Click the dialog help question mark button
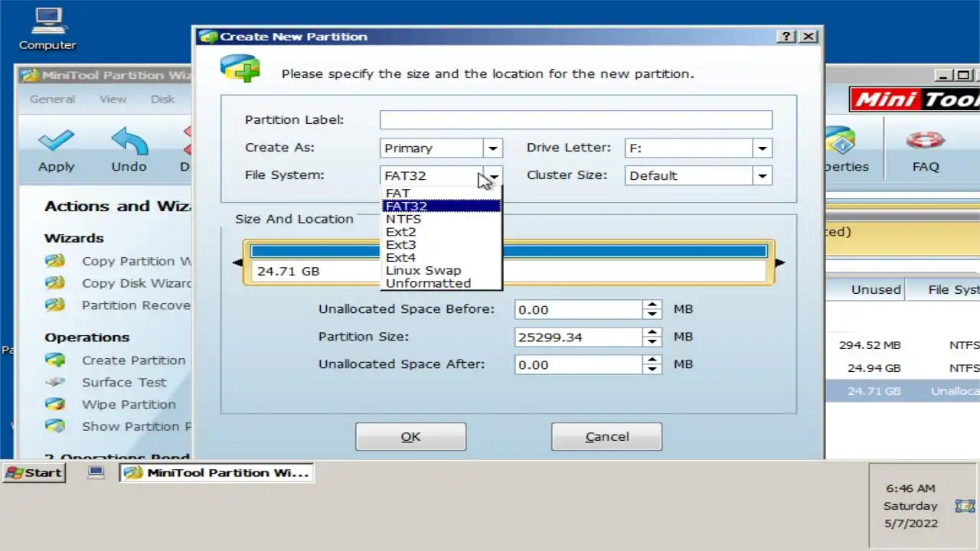980x551 pixels. point(786,36)
